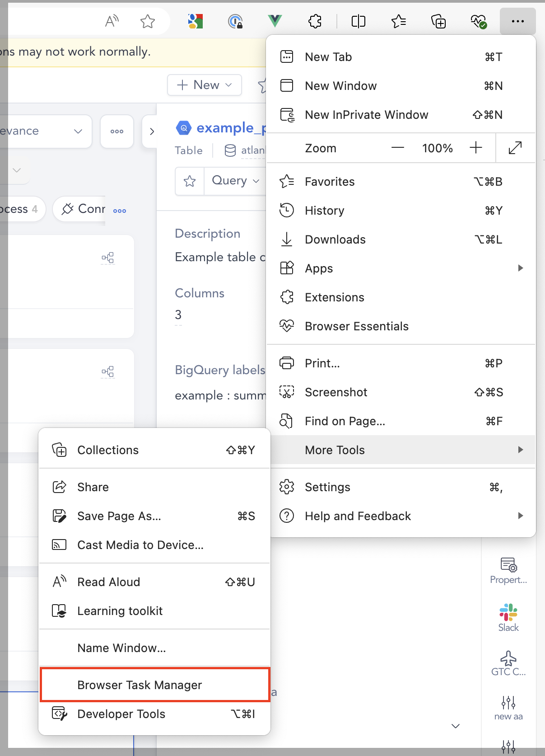Open History from the menu
Image resolution: width=545 pixels, height=756 pixels.
coord(401,211)
